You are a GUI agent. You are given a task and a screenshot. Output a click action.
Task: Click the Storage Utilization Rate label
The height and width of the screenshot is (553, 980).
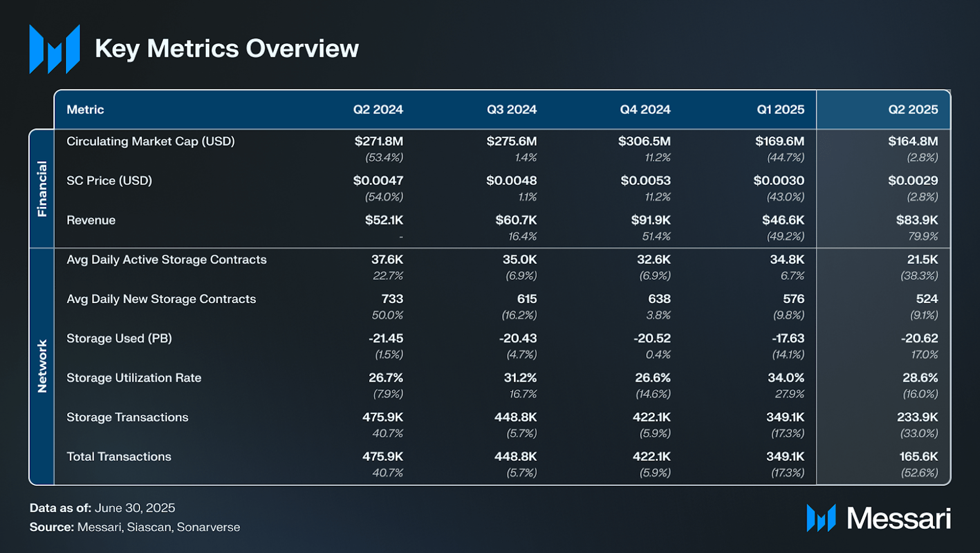click(x=134, y=378)
